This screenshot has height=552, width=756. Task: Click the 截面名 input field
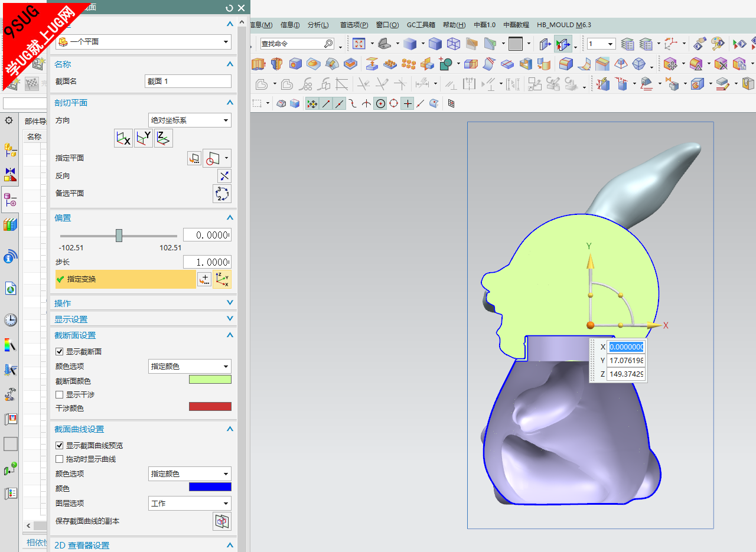click(188, 81)
